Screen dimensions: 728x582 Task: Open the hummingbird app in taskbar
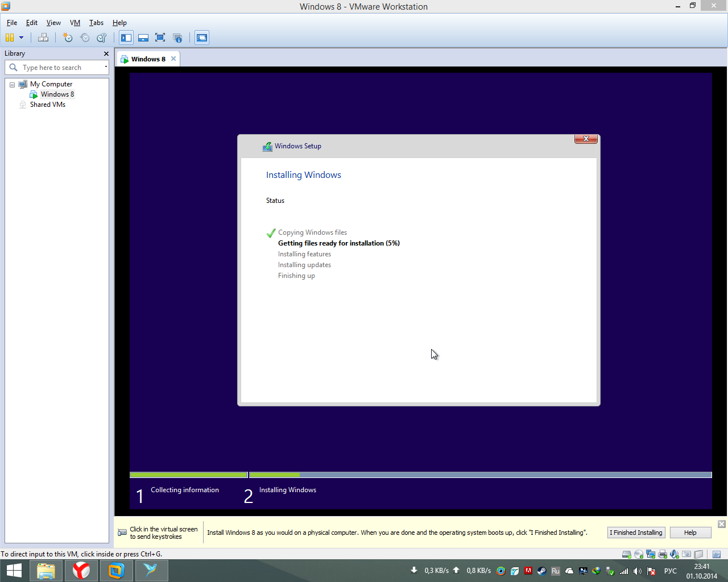[x=151, y=571]
